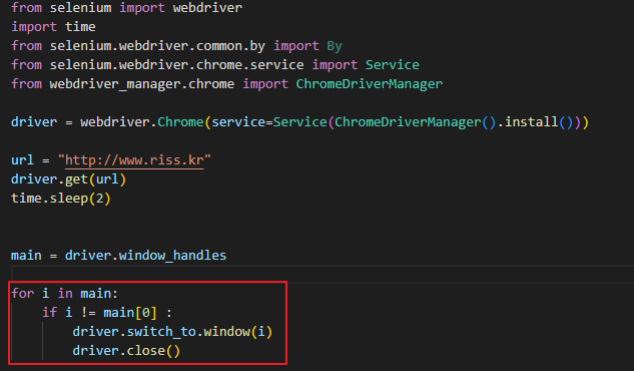Click the 'url' variable being assigned
This screenshot has width=634, height=371.
pyautogui.click(x=22, y=160)
